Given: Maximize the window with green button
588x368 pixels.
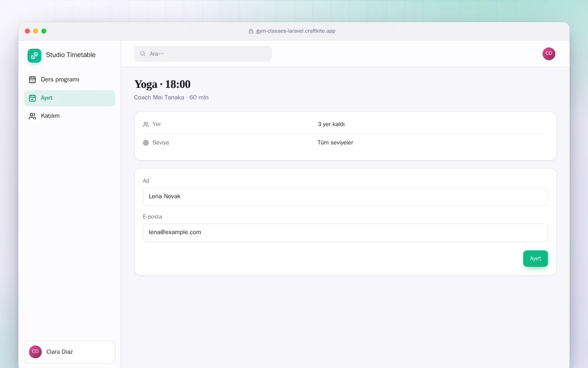Looking at the screenshot, I should click(44, 31).
